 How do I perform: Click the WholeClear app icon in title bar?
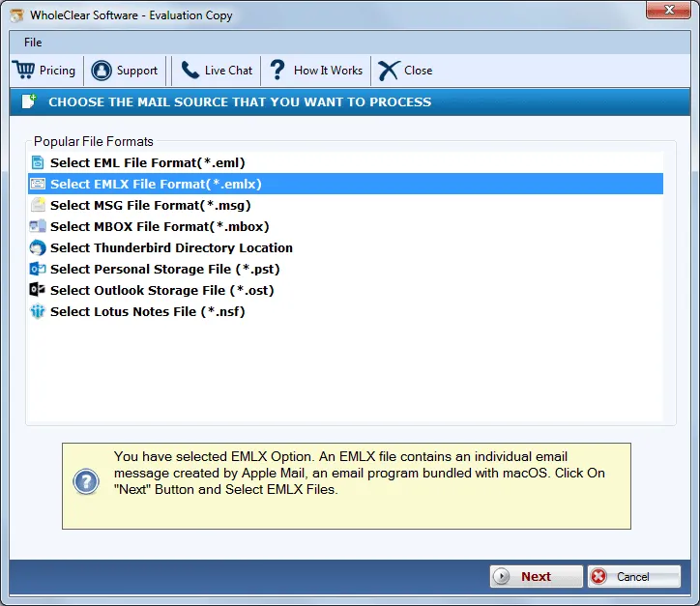click(x=17, y=15)
